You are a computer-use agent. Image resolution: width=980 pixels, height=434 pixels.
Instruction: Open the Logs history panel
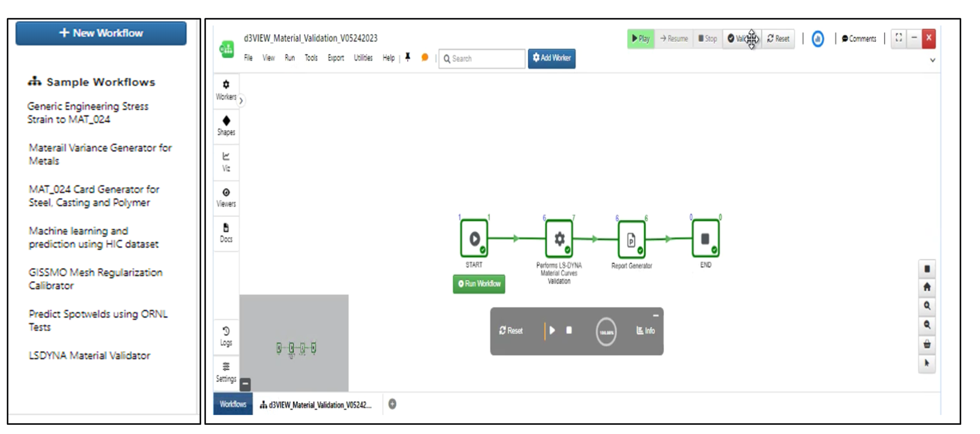coord(226,337)
